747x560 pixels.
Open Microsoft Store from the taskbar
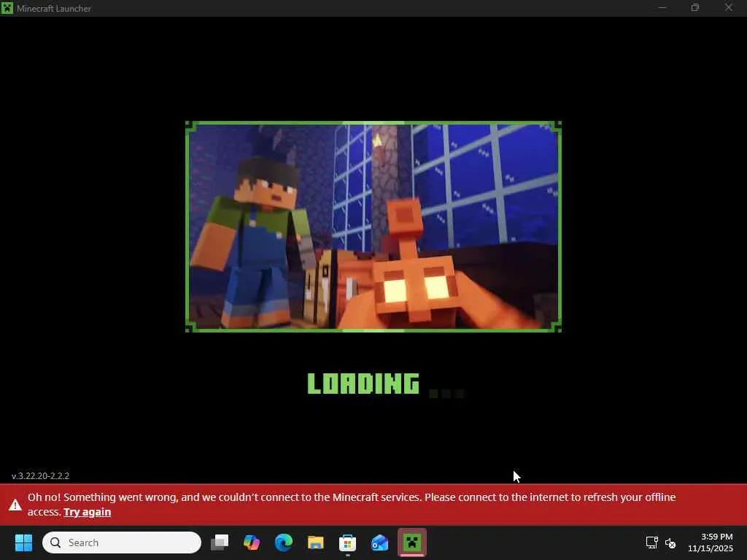[347, 542]
